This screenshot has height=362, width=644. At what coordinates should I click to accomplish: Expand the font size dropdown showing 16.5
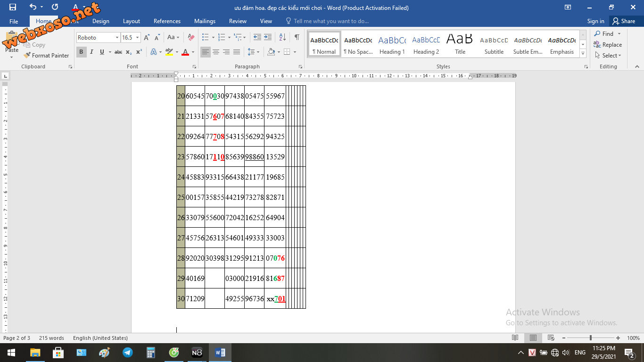(x=138, y=38)
